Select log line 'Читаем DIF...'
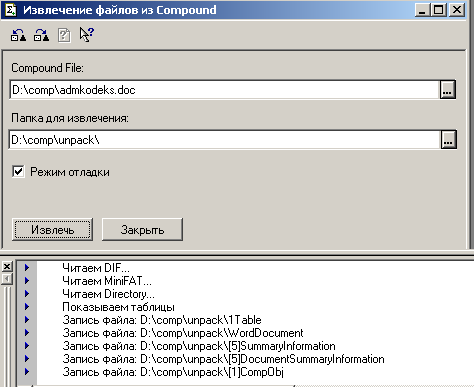The image size is (474, 387). (x=96, y=268)
